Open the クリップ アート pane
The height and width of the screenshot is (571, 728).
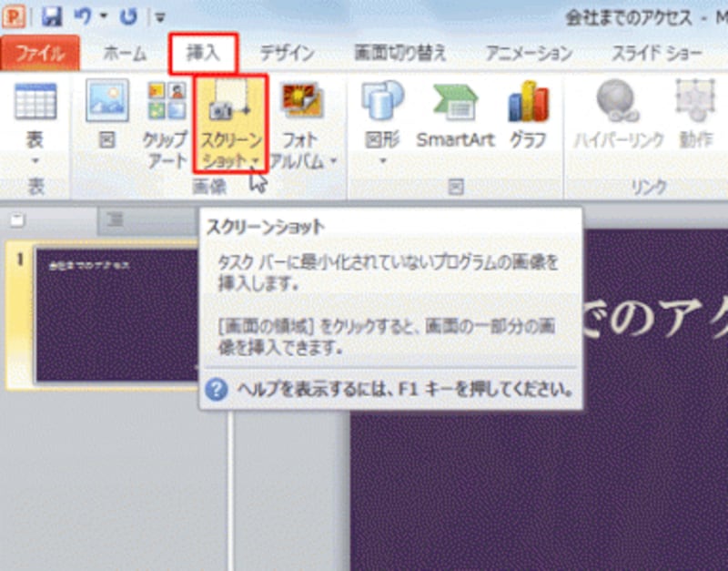167,125
